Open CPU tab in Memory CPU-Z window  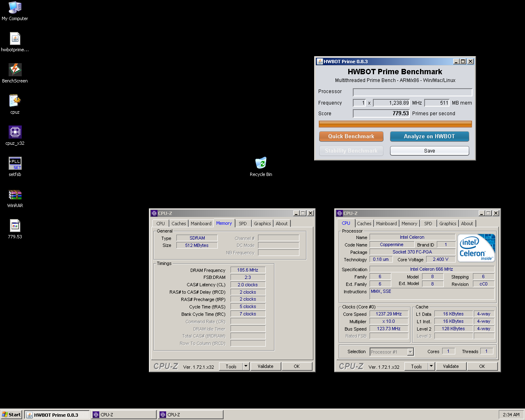160,224
